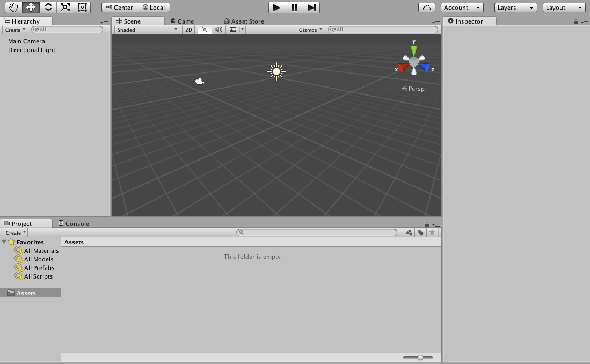Click the camera gizmo in scene
The width and height of the screenshot is (590, 364).
click(x=199, y=81)
